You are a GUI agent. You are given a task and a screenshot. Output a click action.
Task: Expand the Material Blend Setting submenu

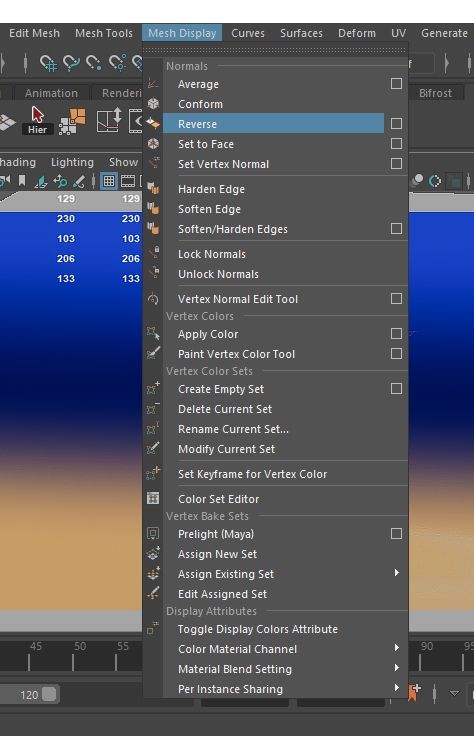[397, 667]
